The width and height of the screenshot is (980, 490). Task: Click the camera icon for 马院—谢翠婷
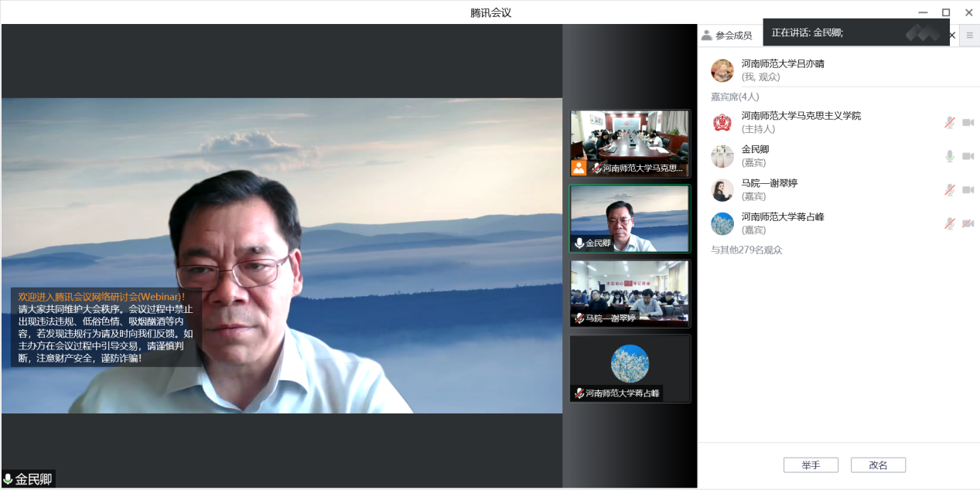pos(968,189)
